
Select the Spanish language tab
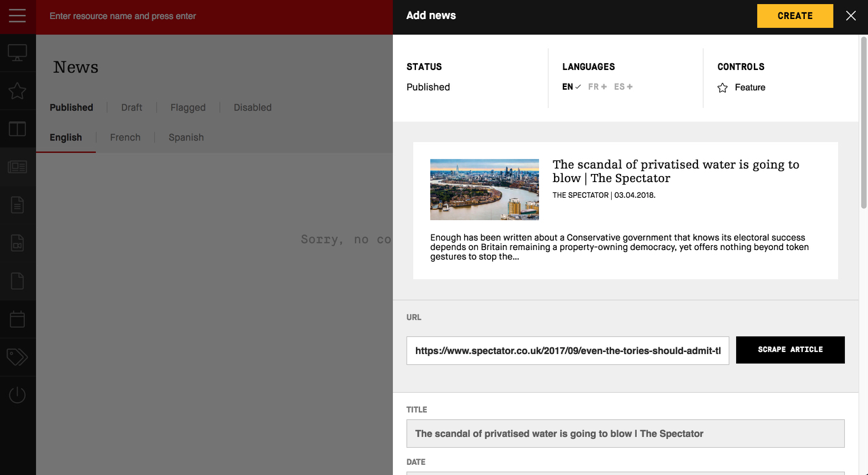point(186,137)
